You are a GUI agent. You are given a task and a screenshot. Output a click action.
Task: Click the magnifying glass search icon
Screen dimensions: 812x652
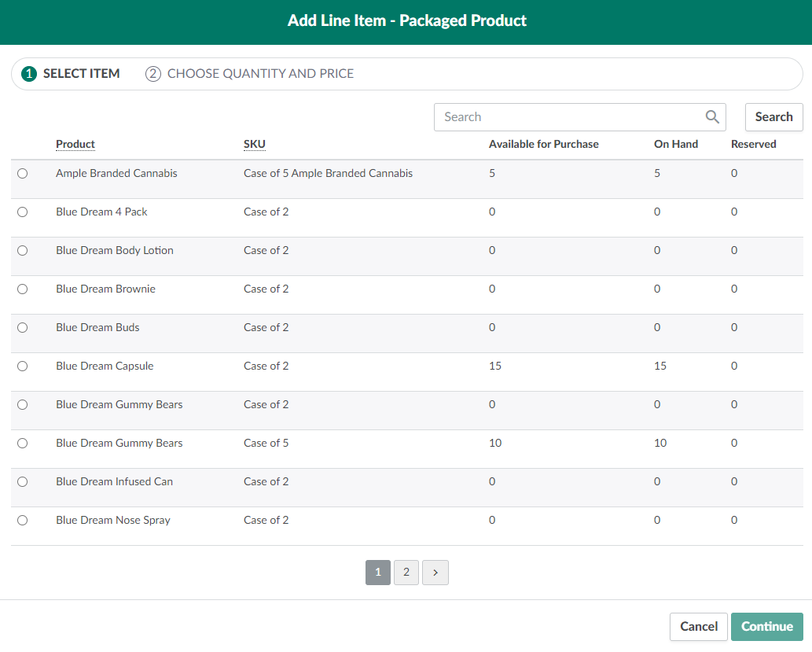click(x=712, y=117)
